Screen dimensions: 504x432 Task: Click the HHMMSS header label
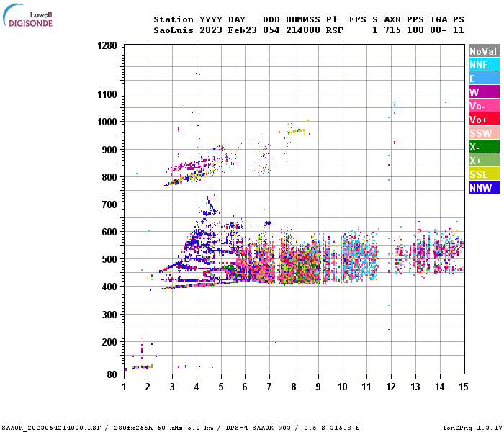(x=303, y=19)
